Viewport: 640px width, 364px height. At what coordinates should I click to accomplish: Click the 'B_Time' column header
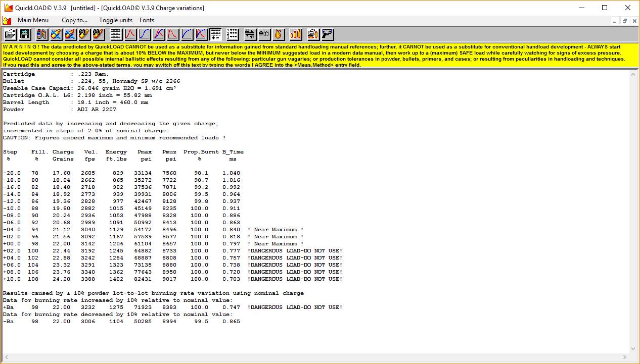point(233,152)
